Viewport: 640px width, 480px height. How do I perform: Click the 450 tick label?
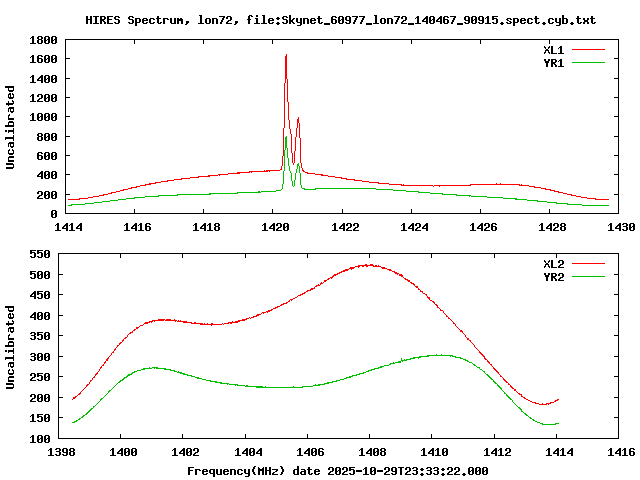pos(40,295)
